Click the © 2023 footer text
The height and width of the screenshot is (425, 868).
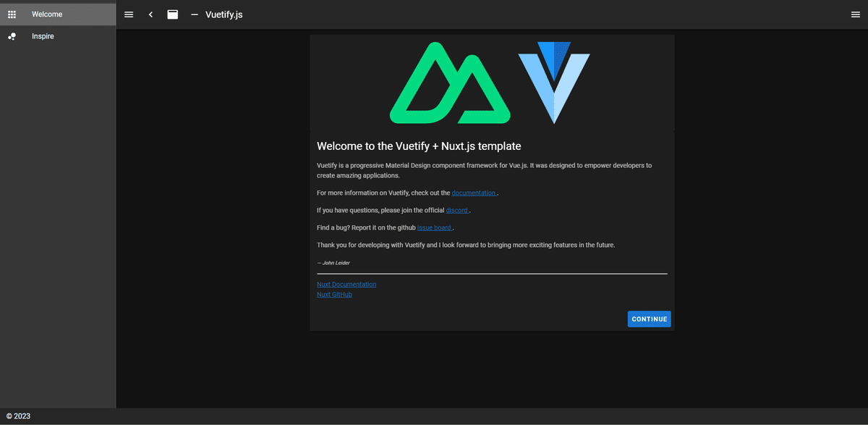coord(18,416)
